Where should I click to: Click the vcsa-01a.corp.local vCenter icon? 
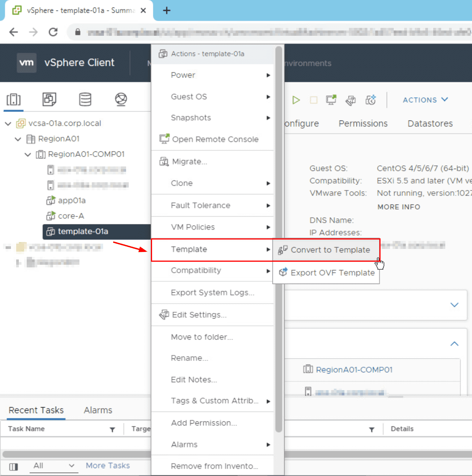coord(21,123)
